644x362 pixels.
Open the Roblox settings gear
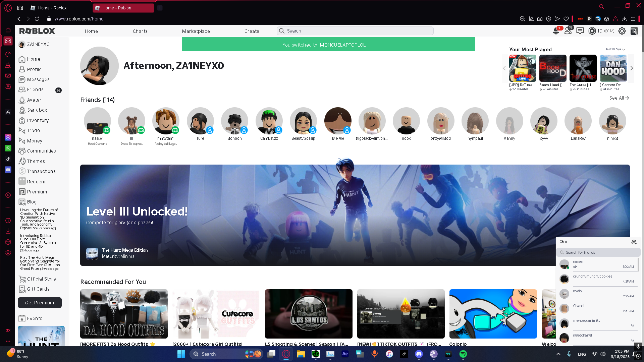[x=622, y=31]
